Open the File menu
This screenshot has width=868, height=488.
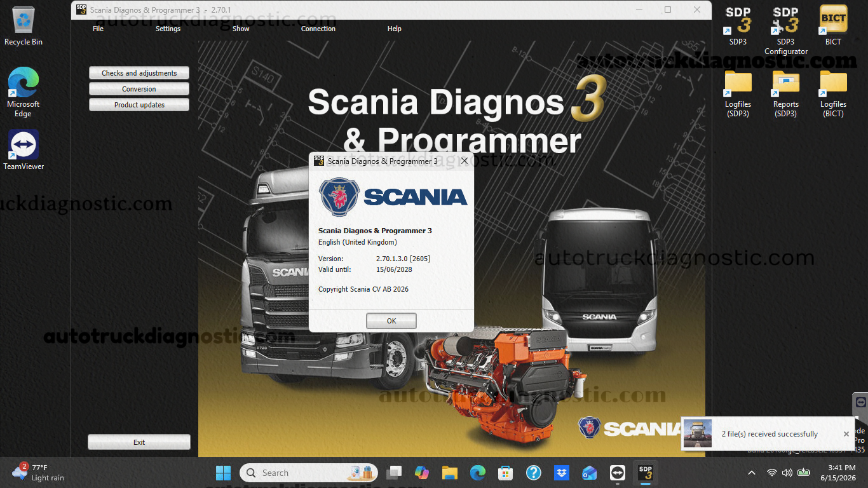pos(98,29)
